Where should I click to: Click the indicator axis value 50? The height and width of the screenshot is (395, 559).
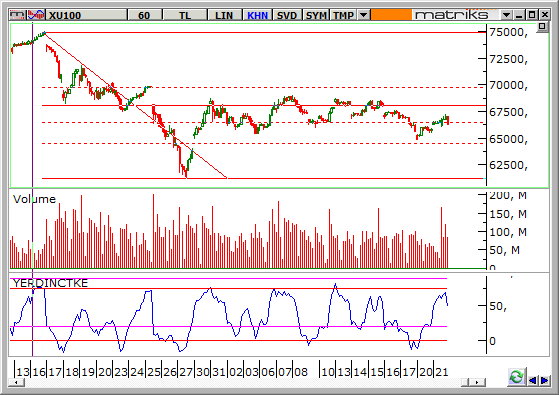[498, 306]
